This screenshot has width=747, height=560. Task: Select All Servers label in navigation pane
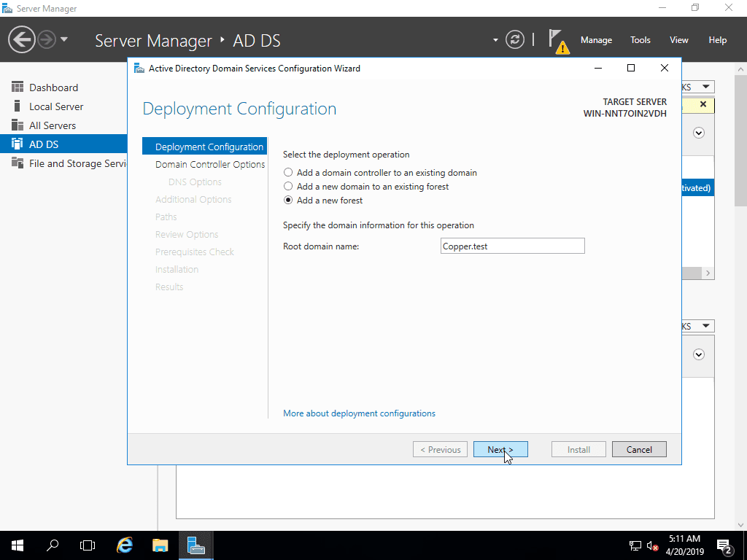coord(53,125)
